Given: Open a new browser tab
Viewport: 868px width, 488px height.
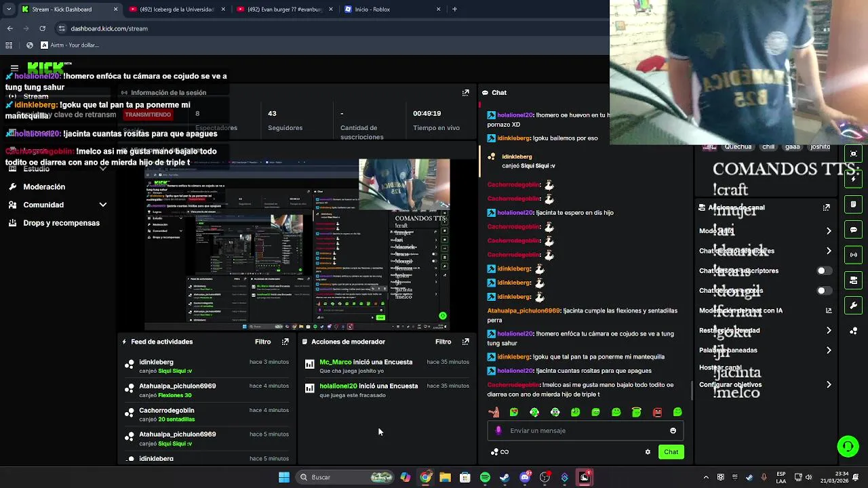Looking at the screenshot, I should [454, 9].
